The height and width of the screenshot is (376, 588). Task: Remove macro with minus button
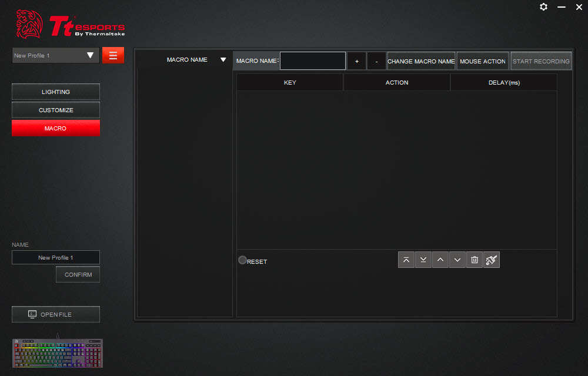point(376,61)
